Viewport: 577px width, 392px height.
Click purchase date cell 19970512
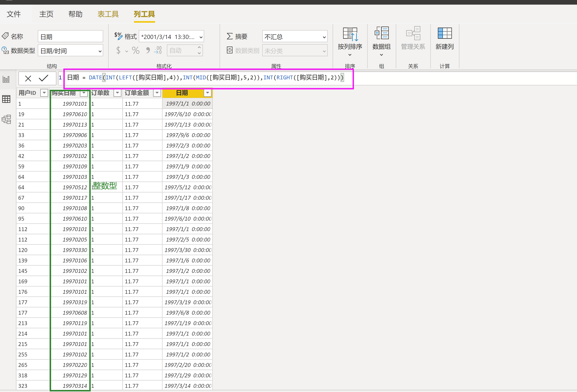[70, 187]
